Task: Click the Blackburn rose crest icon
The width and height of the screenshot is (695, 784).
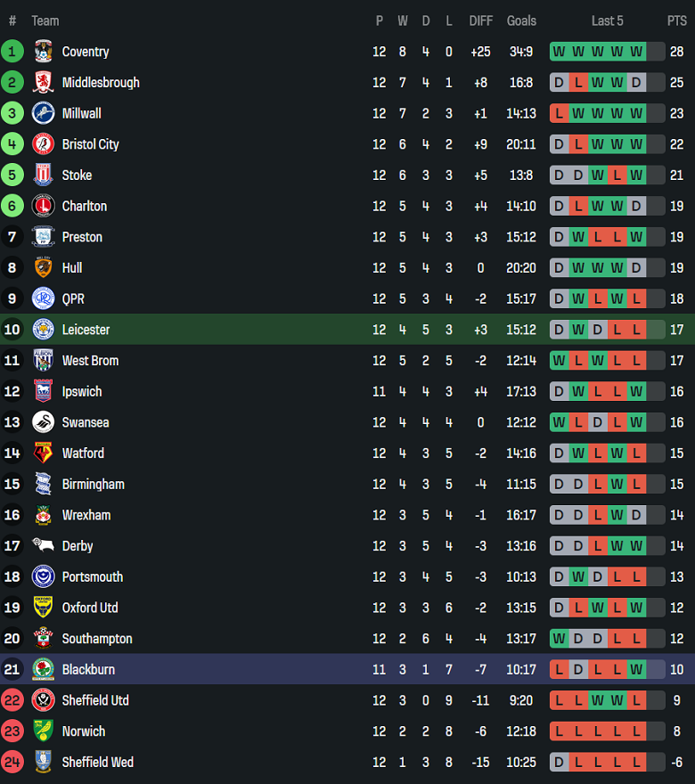Action: pos(43,670)
